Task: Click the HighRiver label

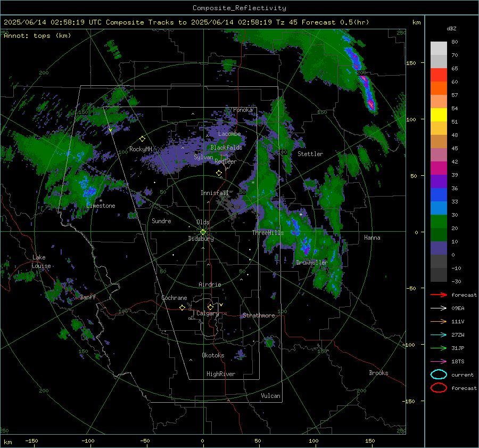Action: tap(221, 374)
